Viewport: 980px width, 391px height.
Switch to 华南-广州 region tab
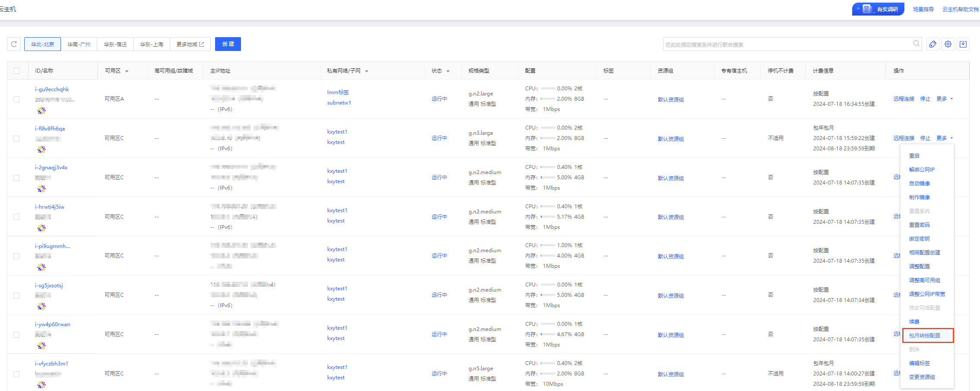[79, 44]
